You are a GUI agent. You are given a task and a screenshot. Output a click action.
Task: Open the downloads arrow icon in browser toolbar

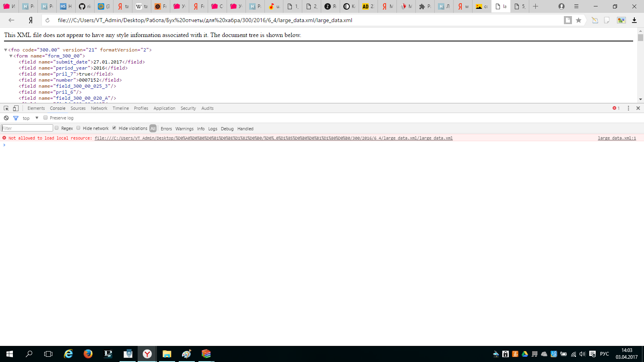pos(634,20)
